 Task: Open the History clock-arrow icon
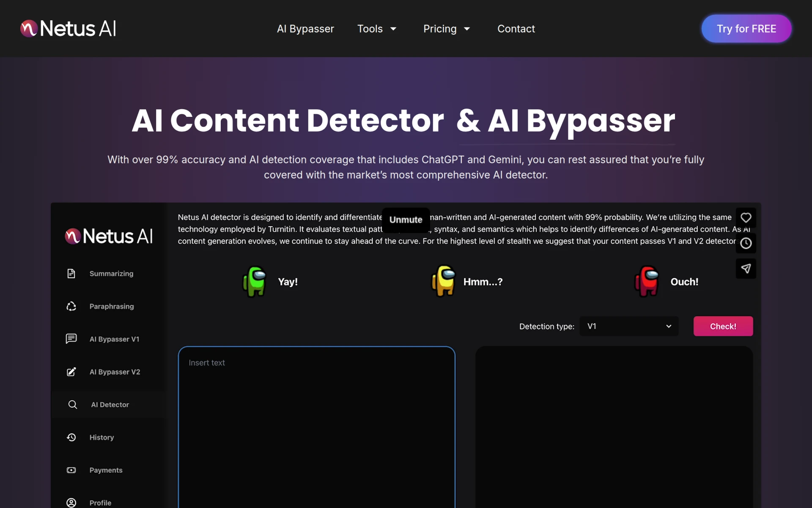[x=71, y=437]
